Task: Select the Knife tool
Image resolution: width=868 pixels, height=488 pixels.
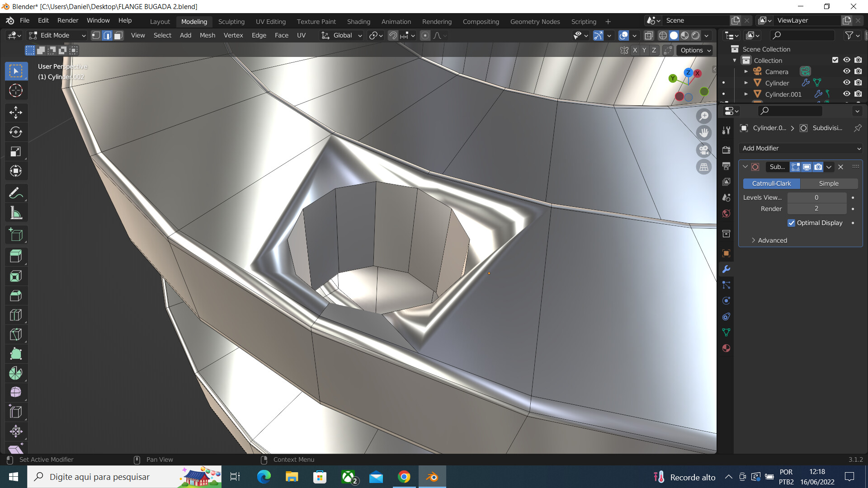Action: click(16, 334)
